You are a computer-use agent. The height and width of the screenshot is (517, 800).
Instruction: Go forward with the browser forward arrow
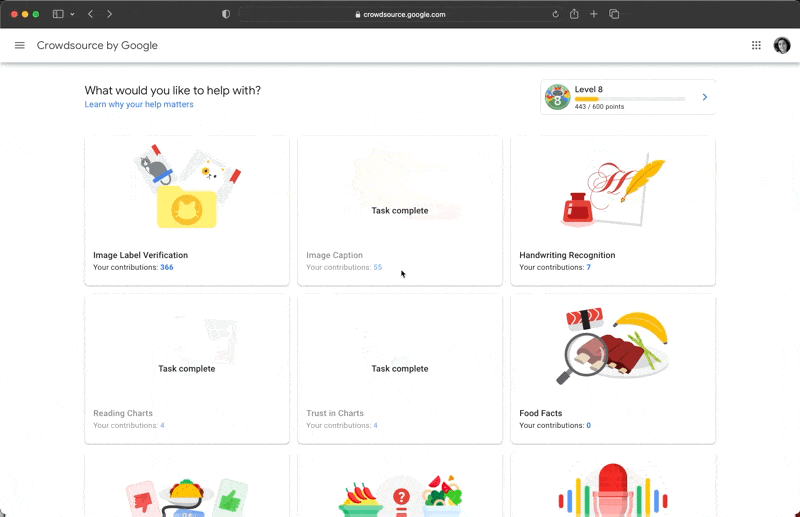coord(109,14)
